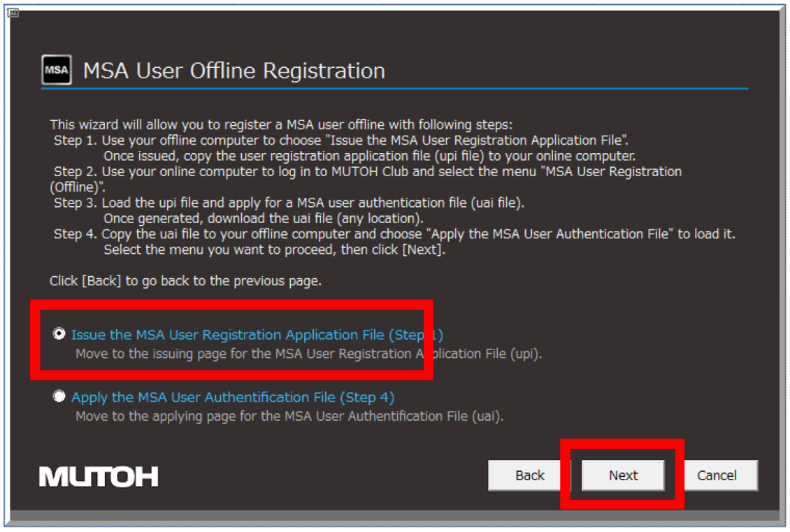The height and width of the screenshot is (532, 790).
Task: Click the 'This wizard will allow you' intro line
Action: [280, 124]
